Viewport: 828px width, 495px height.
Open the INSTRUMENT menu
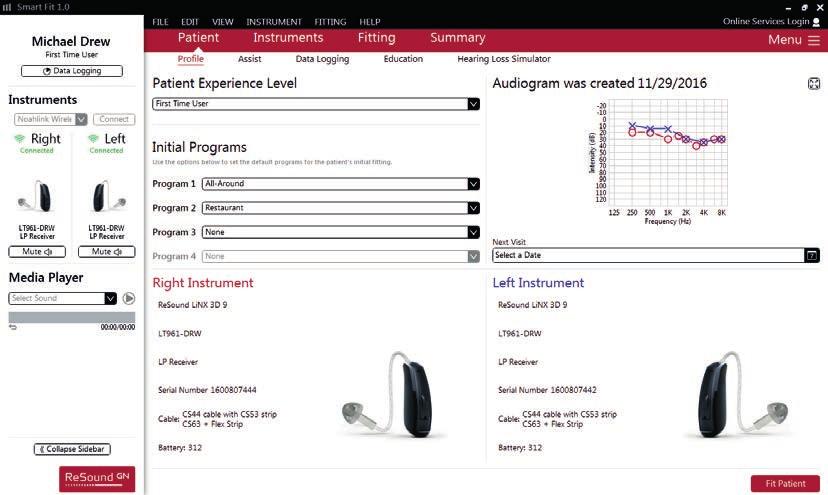pyautogui.click(x=274, y=22)
